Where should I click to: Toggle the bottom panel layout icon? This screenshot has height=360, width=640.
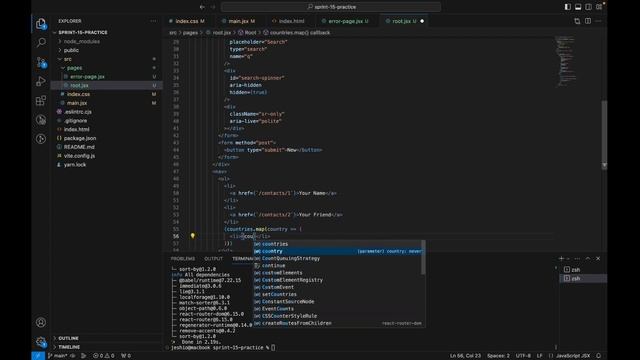click(x=578, y=7)
